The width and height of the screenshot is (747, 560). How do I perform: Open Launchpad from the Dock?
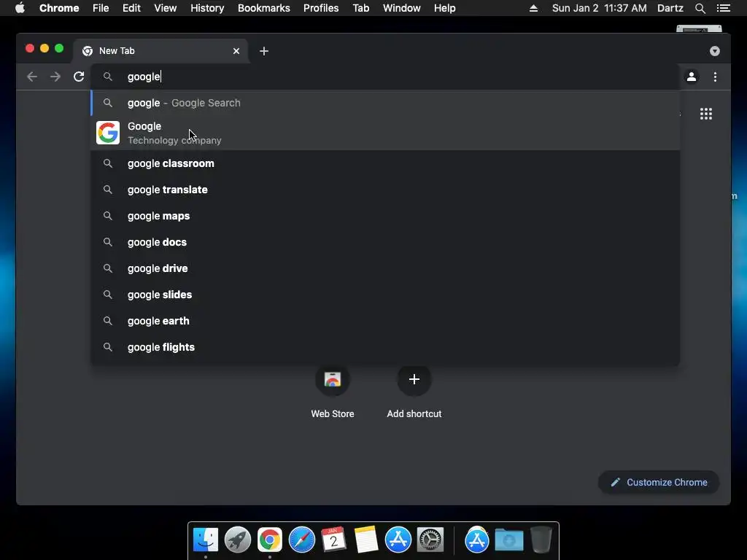(238, 540)
